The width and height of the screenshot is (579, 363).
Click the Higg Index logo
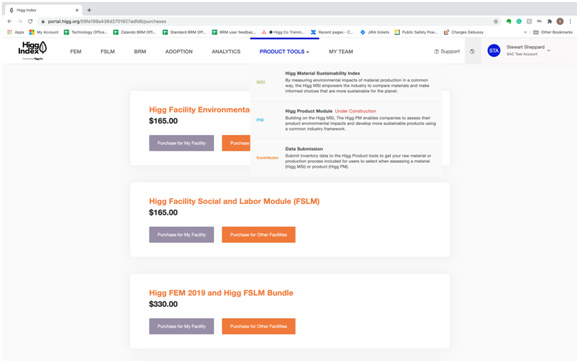pos(32,49)
